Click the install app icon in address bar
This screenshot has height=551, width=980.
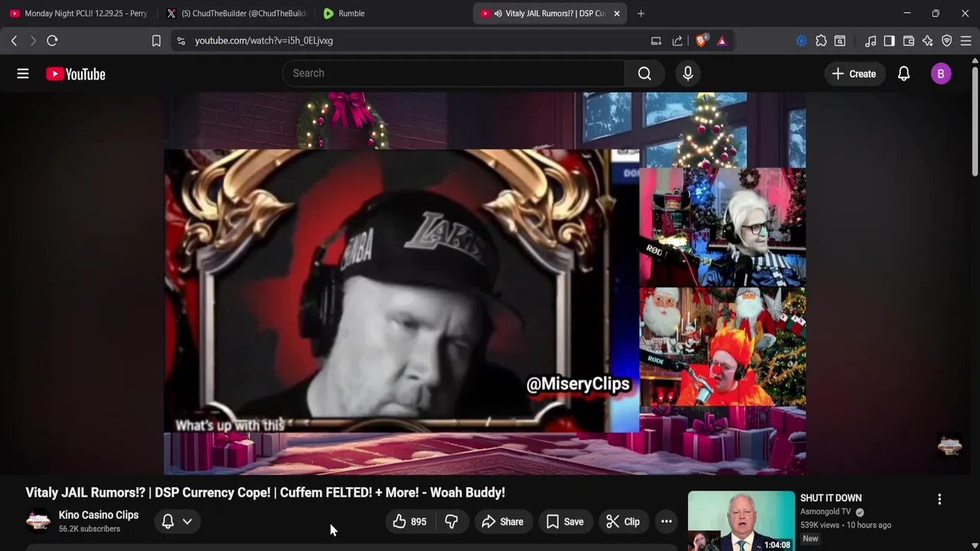(656, 41)
